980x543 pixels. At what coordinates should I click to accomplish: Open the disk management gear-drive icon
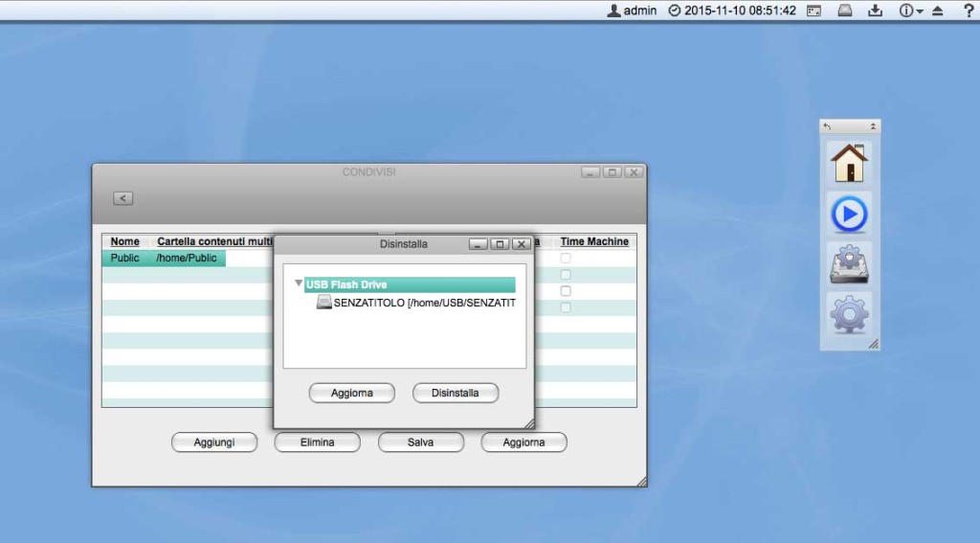coord(849,264)
